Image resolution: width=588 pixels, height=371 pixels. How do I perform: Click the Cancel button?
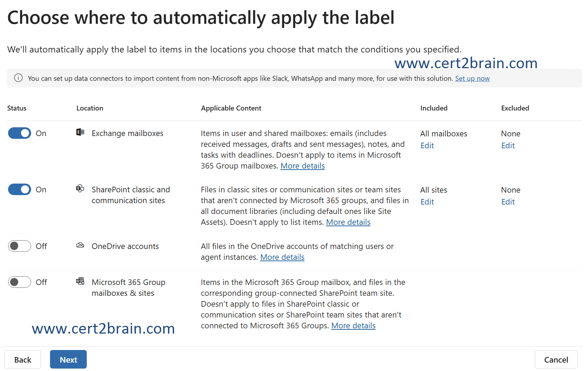click(x=556, y=360)
